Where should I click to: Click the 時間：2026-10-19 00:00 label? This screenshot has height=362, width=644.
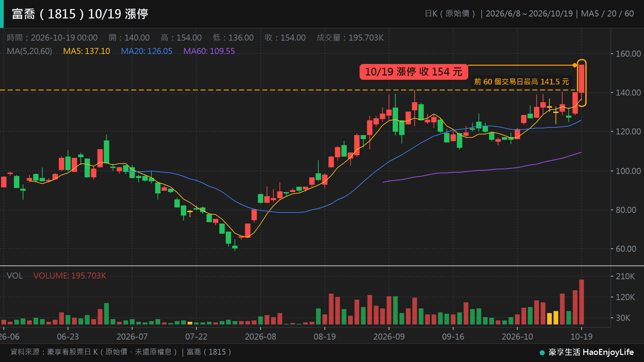(x=52, y=38)
